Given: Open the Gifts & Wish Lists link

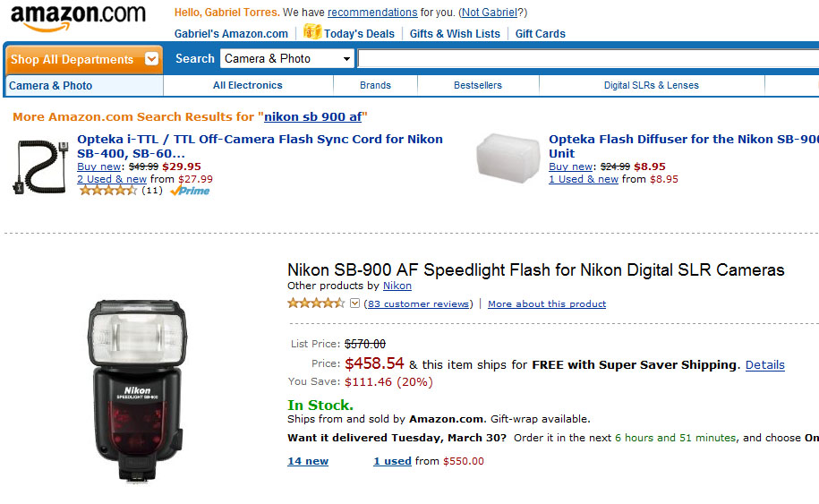Looking at the screenshot, I should (455, 34).
